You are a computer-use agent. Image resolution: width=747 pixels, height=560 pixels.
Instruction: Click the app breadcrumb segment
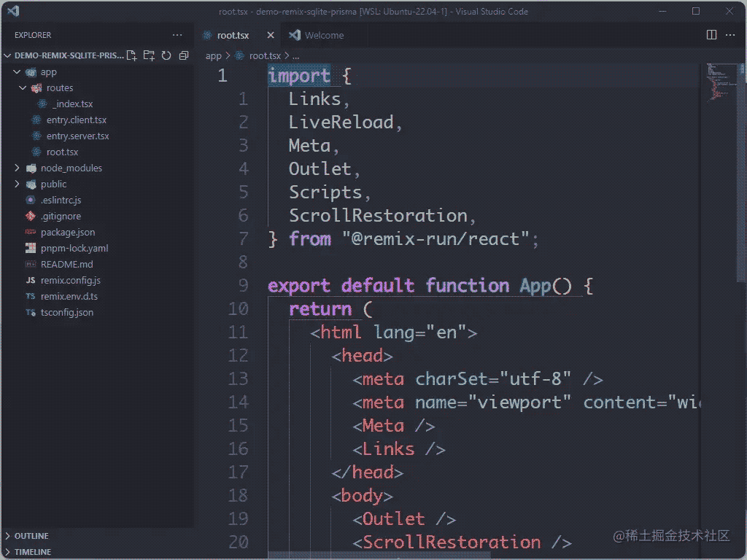(x=213, y=55)
